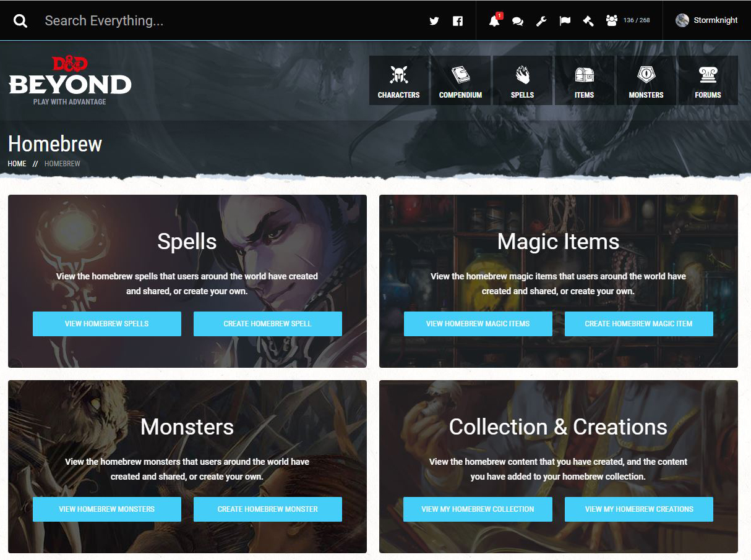Click the flag reports icon
Viewport: 751px width, 560px height.
point(565,21)
